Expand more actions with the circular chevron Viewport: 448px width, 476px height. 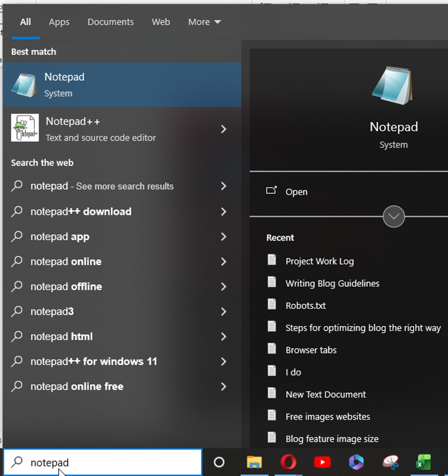point(394,217)
